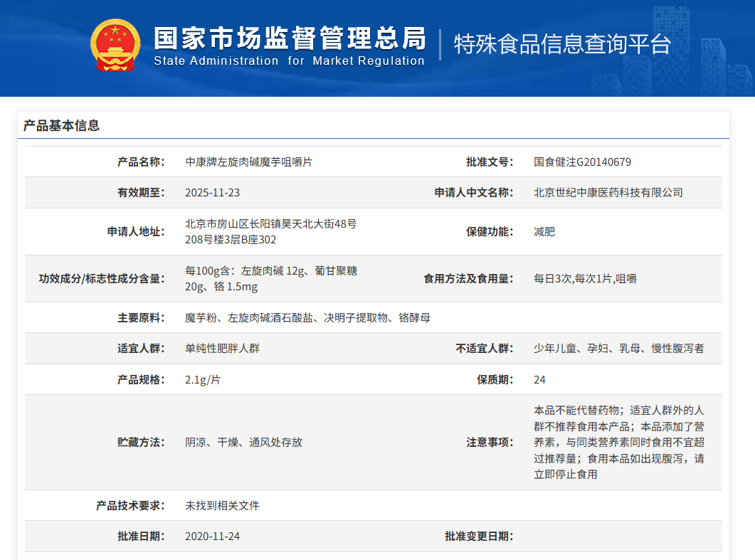755x560 pixels.
Task: Click the health function value 减肥
Action: click(544, 232)
